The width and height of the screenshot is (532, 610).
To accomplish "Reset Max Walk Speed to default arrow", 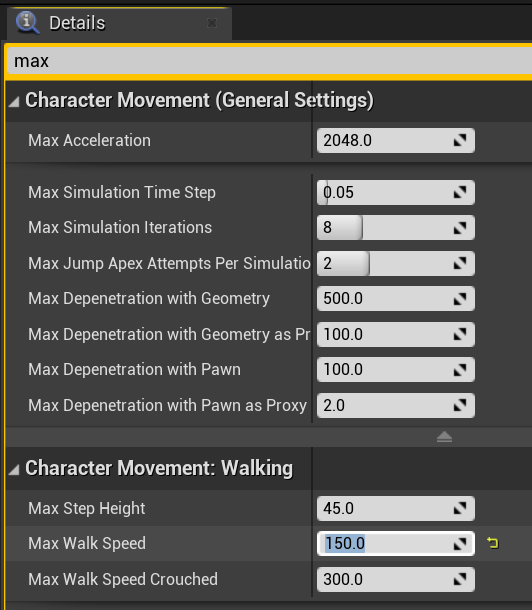I will click(x=493, y=543).
